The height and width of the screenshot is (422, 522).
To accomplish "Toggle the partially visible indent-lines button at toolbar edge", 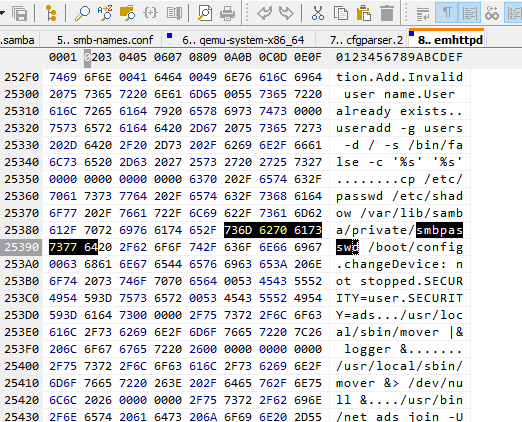I will [513, 13].
